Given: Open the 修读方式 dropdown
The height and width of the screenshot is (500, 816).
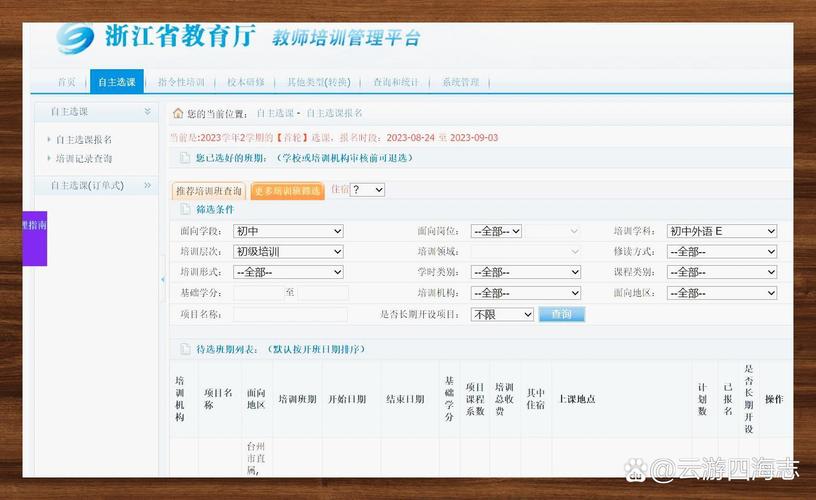Looking at the screenshot, I should click(722, 251).
